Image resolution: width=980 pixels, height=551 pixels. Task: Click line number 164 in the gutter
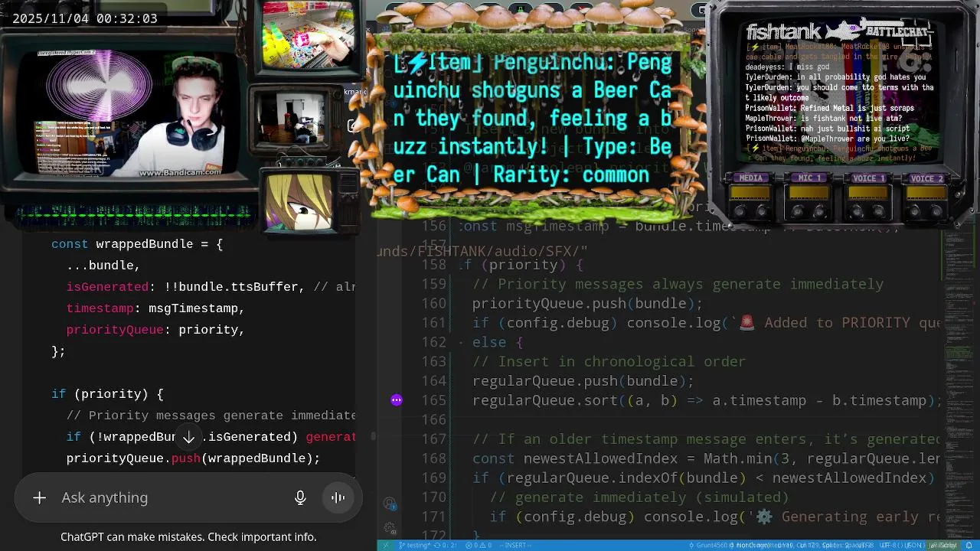pos(433,381)
